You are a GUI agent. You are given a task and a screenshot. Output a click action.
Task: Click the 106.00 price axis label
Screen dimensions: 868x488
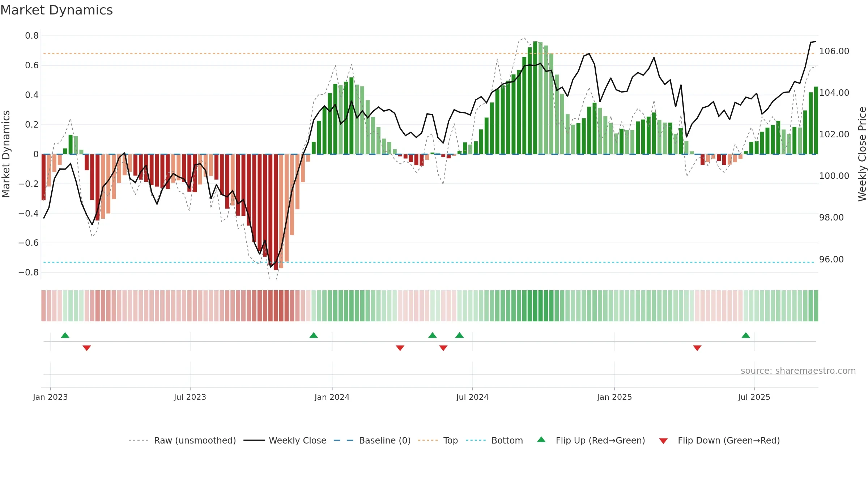click(x=834, y=51)
